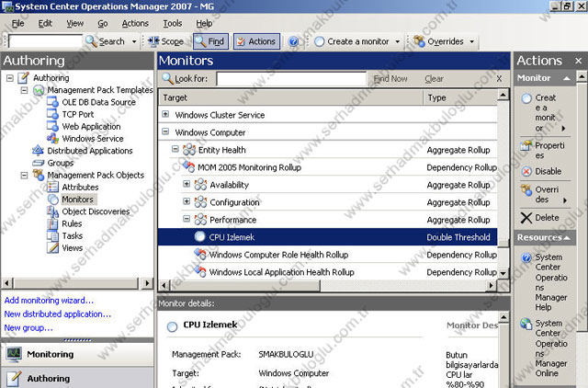Click the Scope toolbar button
Viewport: 588px width, 388px height.
pos(165,41)
